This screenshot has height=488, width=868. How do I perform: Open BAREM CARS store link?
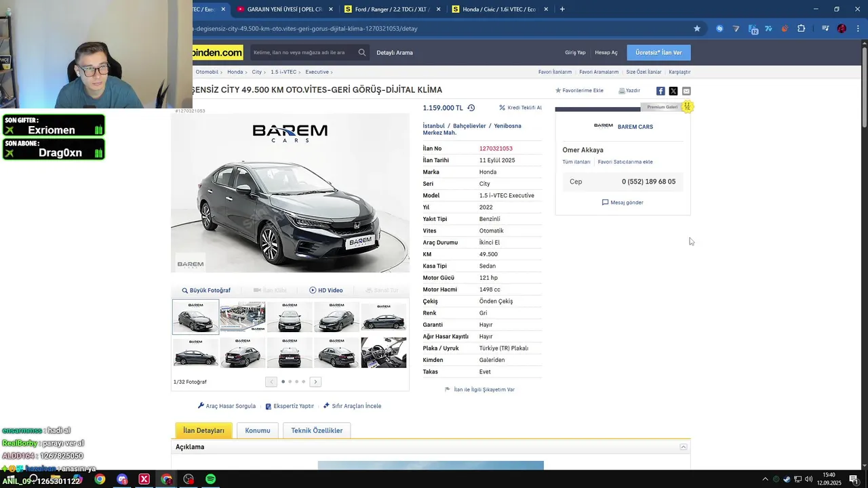click(635, 127)
